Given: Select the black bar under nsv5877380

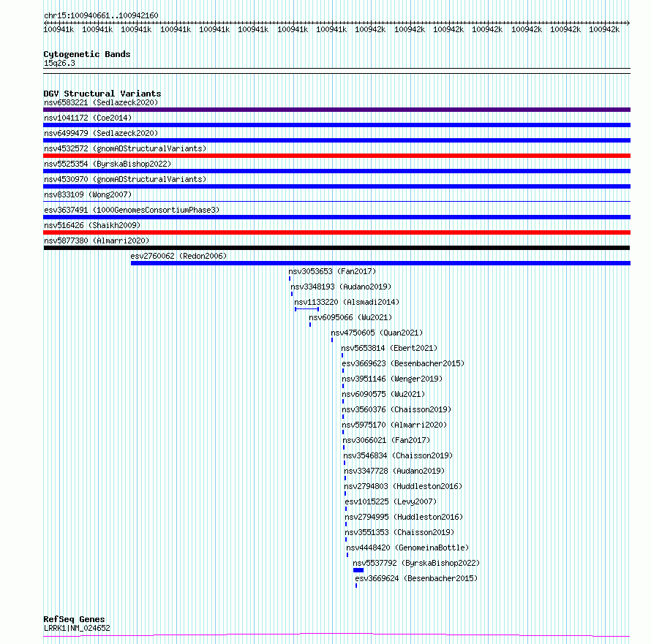Looking at the screenshot, I should click(x=336, y=248).
